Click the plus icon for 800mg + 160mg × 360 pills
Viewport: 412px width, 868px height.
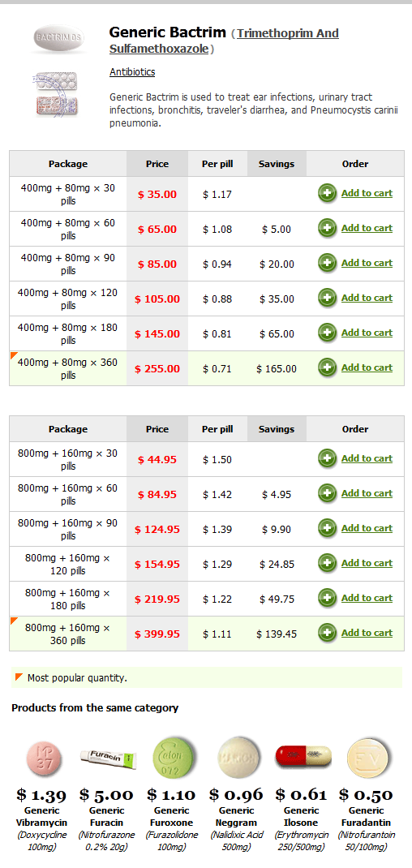click(328, 633)
